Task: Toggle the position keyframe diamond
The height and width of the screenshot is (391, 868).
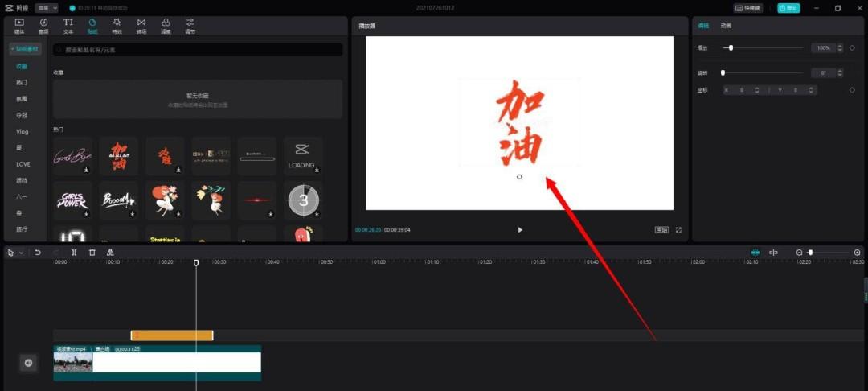Action: [x=852, y=90]
